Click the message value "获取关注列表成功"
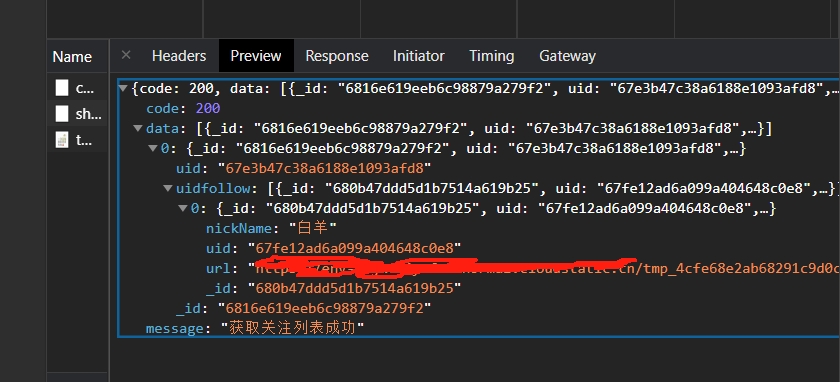The height and width of the screenshot is (382, 840). pos(292,328)
